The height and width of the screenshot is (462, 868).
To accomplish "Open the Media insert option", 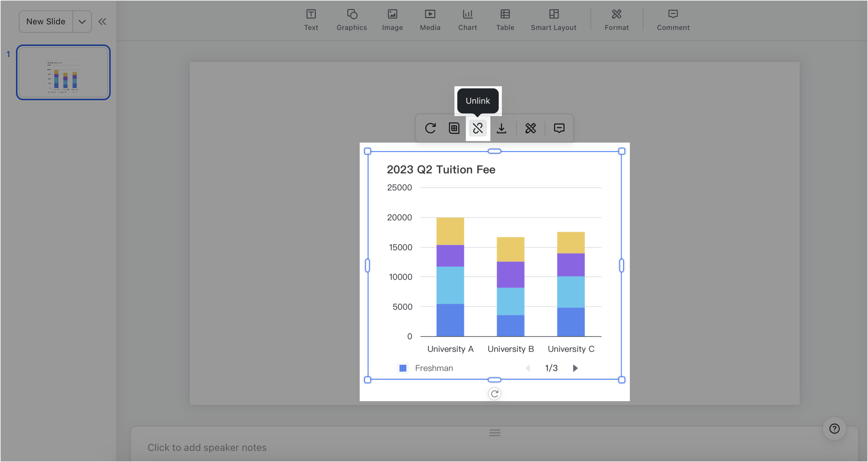I will [x=430, y=20].
